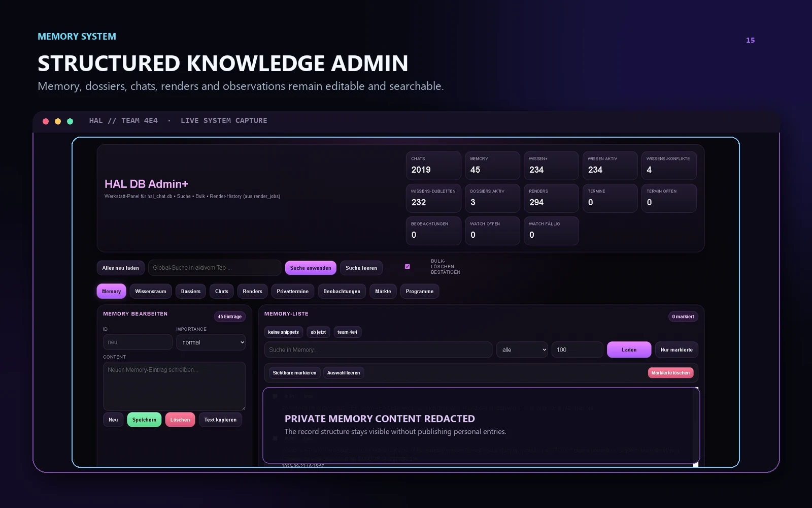Click the HAL DB Admin+ heading
812x508 pixels.
(x=146, y=184)
